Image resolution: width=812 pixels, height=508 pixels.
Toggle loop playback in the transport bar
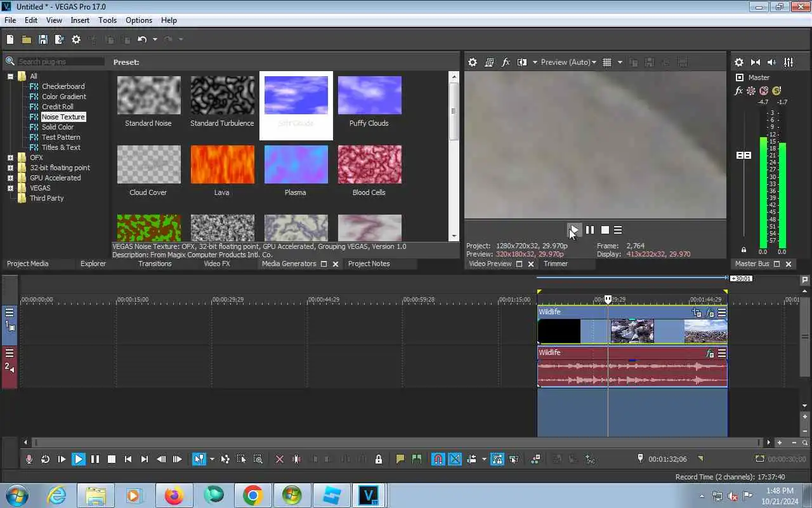(x=46, y=459)
